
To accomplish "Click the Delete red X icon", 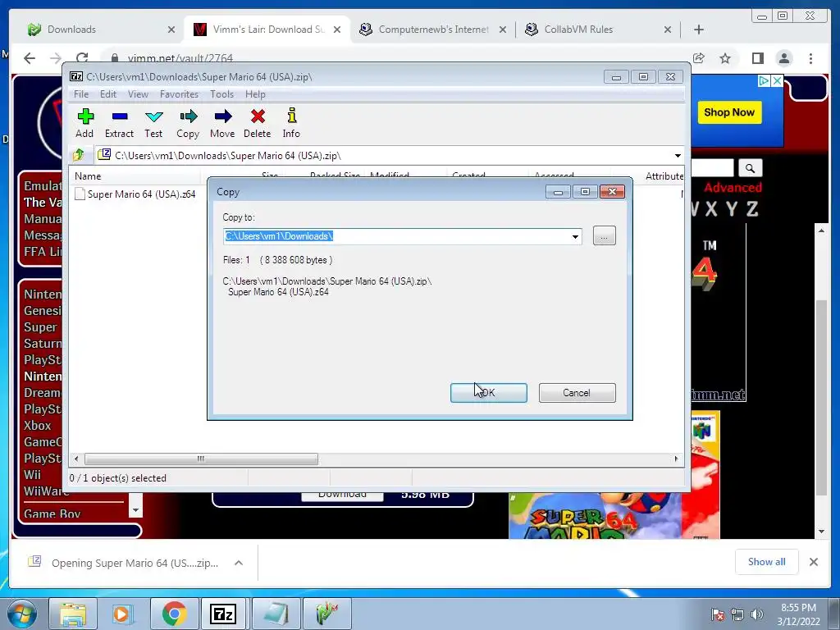I will click(257, 123).
